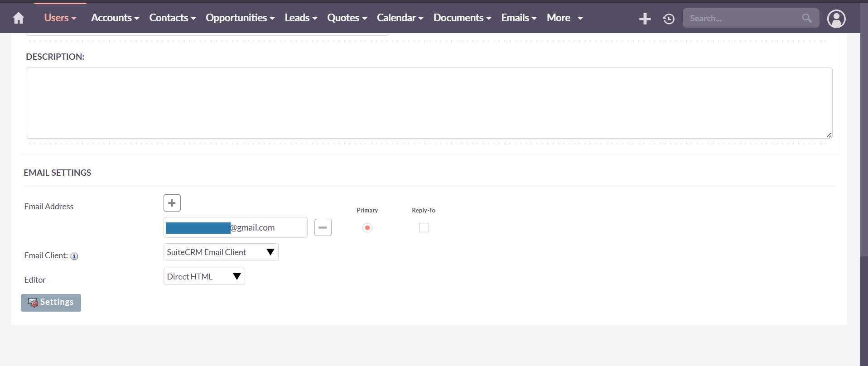Click inside the Description text area

(x=429, y=103)
